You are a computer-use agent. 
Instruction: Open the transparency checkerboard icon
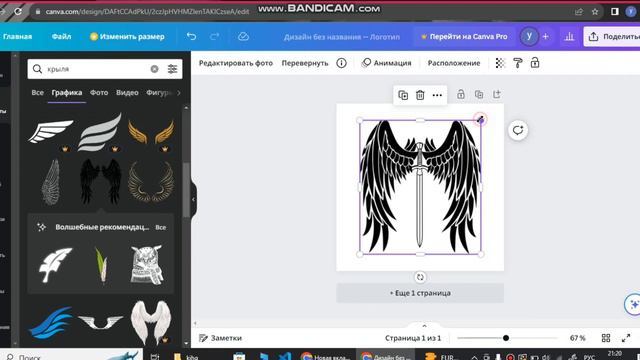click(x=500, y=63)
